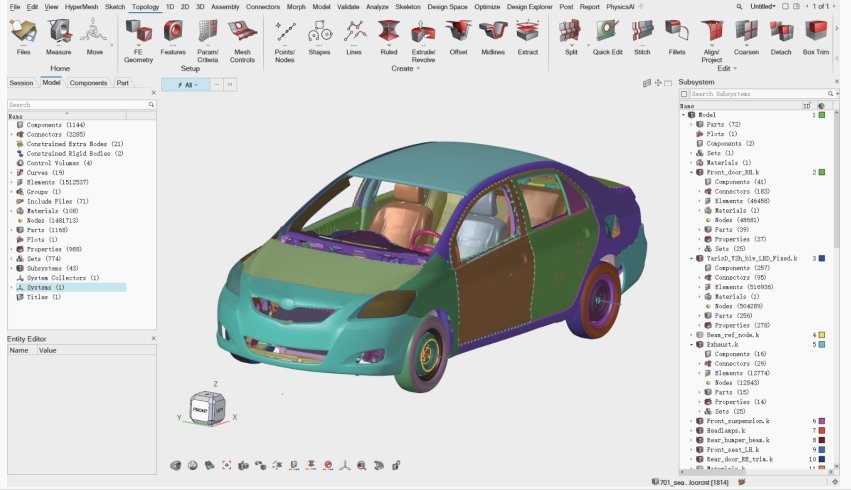Switch to the Components browser tab
Screen dimensions: 851x490
coord(88,83)
